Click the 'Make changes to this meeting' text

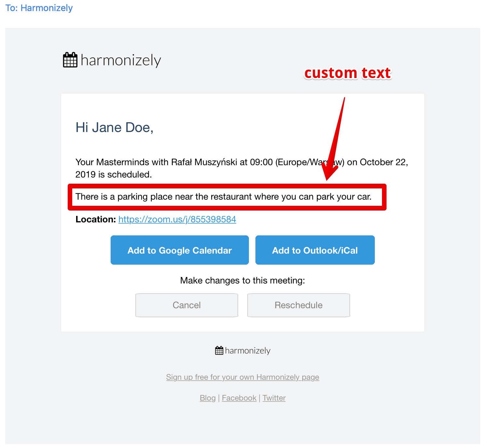pyautogui.click(x=243, y=281)
